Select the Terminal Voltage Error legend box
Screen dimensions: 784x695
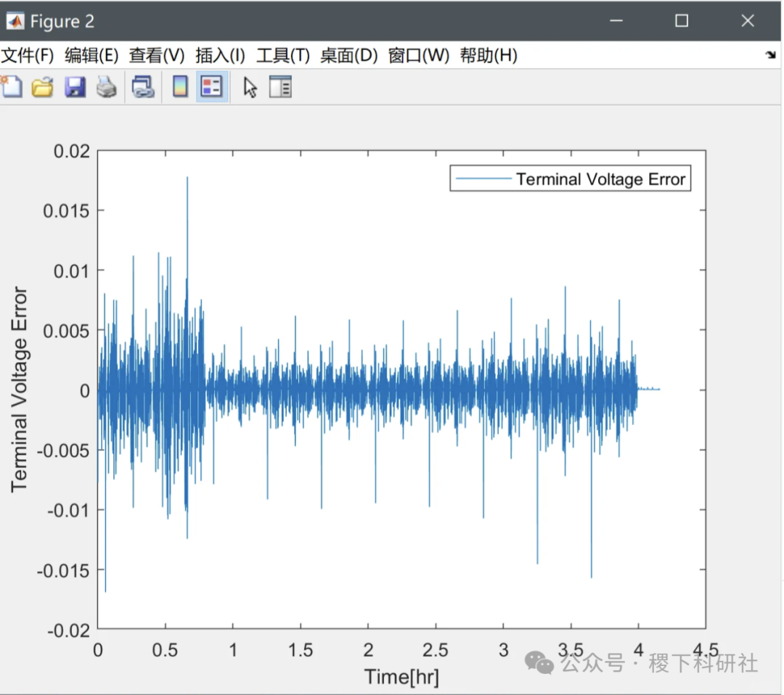pyautogui.click(x=571, y=178)
